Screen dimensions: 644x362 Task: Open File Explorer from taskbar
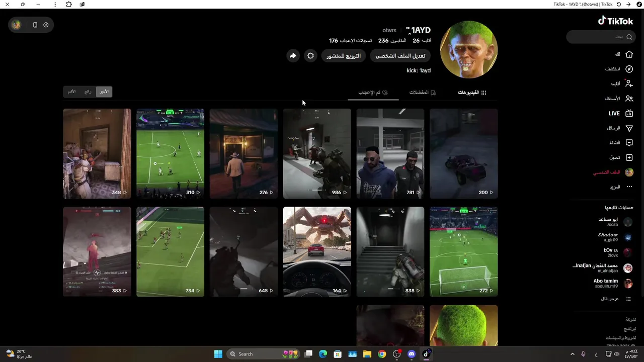point(367,354)
